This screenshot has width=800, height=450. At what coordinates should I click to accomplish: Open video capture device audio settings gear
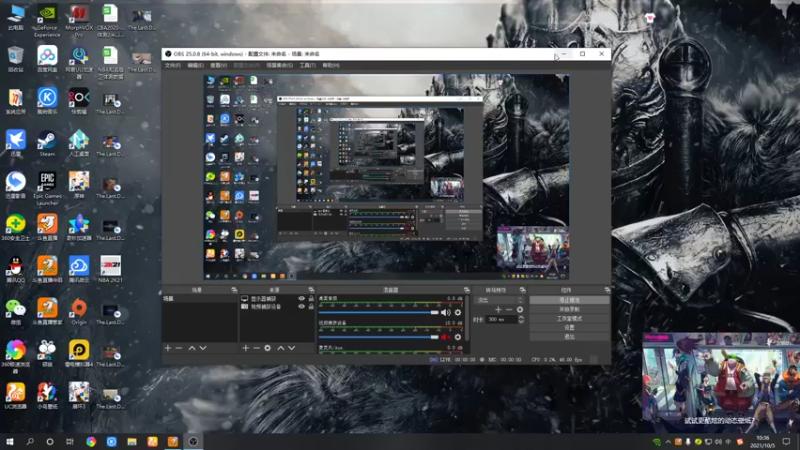[458, 337]
